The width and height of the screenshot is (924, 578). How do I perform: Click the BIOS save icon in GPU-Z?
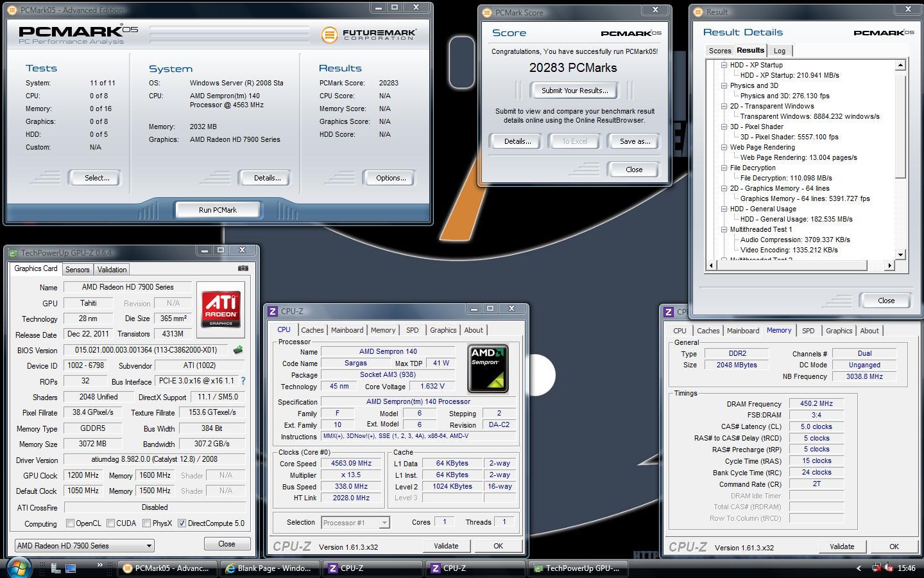[237, 350]
